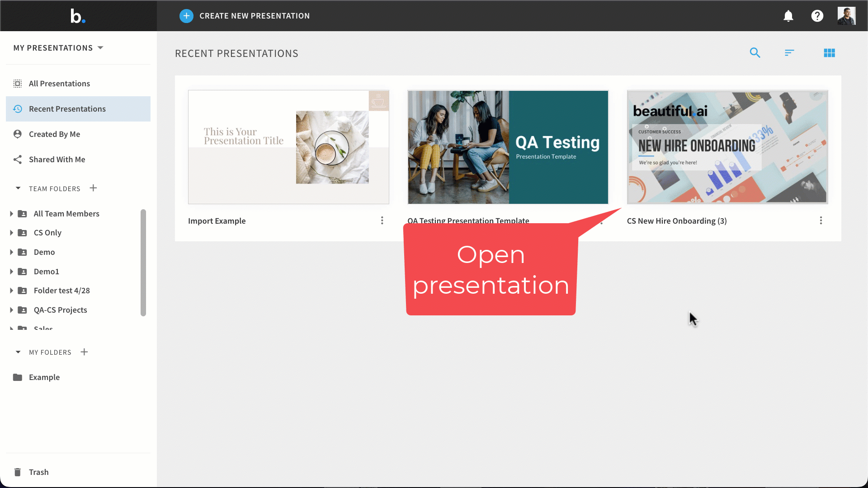This screenshot has width=868, height=488.
Task: Click the Beautiful.ai logo
Action: [78, 16]
